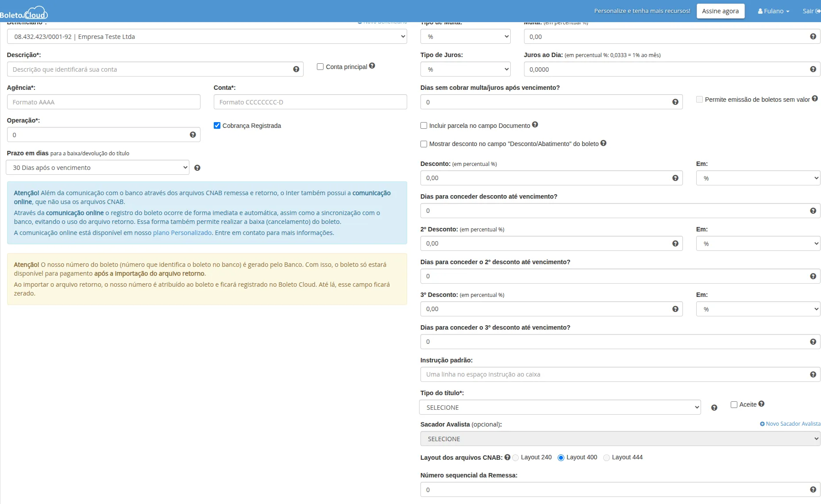Click help icon beside Aceite checkbox
Image resolution: width=821 pixels, height=504 pixels.
pyautogui.click(x=761, y=404)
